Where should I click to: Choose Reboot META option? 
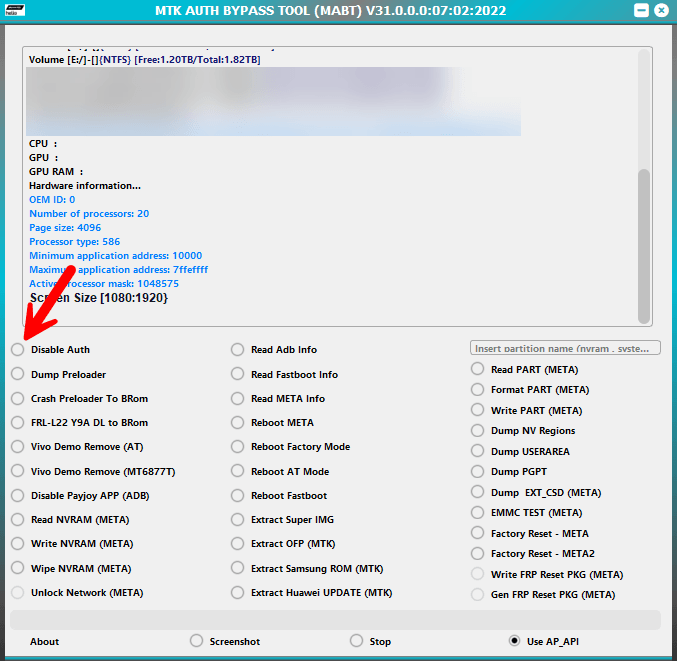(237, 422)
